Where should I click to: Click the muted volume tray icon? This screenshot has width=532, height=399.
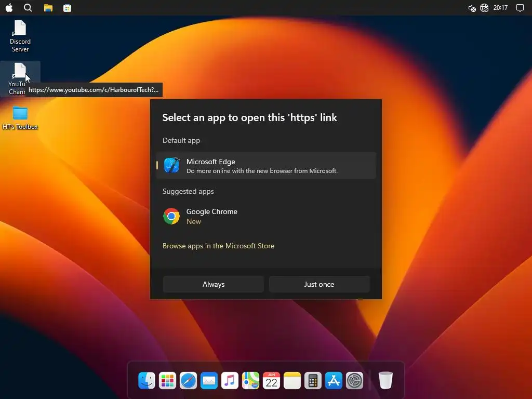472,8
